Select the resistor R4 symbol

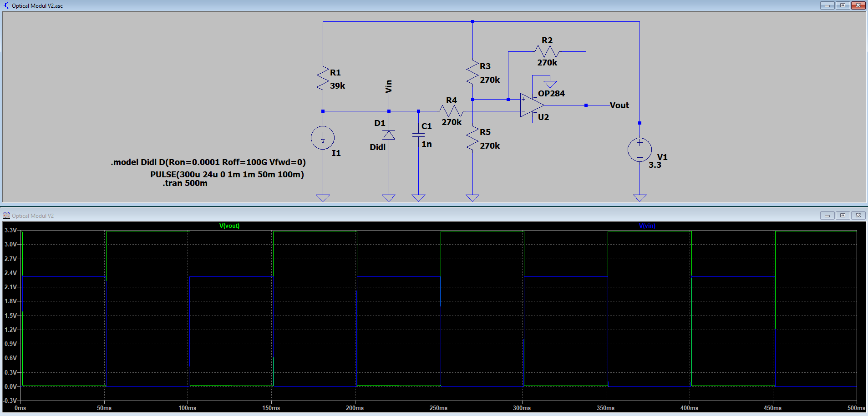tap(451, 110)
